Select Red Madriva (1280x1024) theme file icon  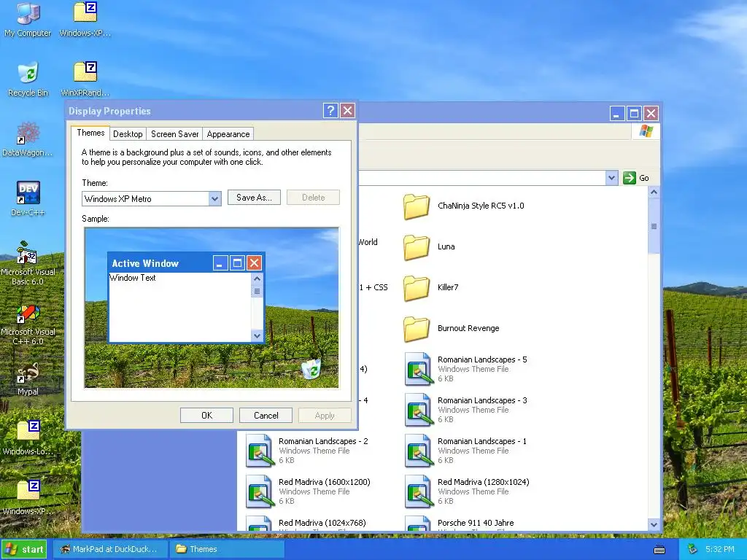[418, 491]
